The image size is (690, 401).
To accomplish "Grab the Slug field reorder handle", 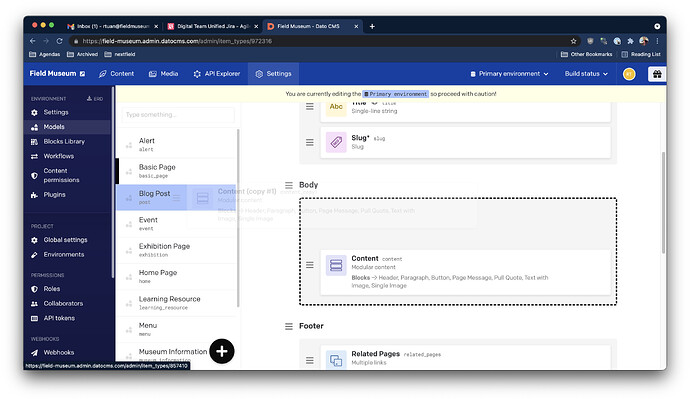I will tap(310, 142).
